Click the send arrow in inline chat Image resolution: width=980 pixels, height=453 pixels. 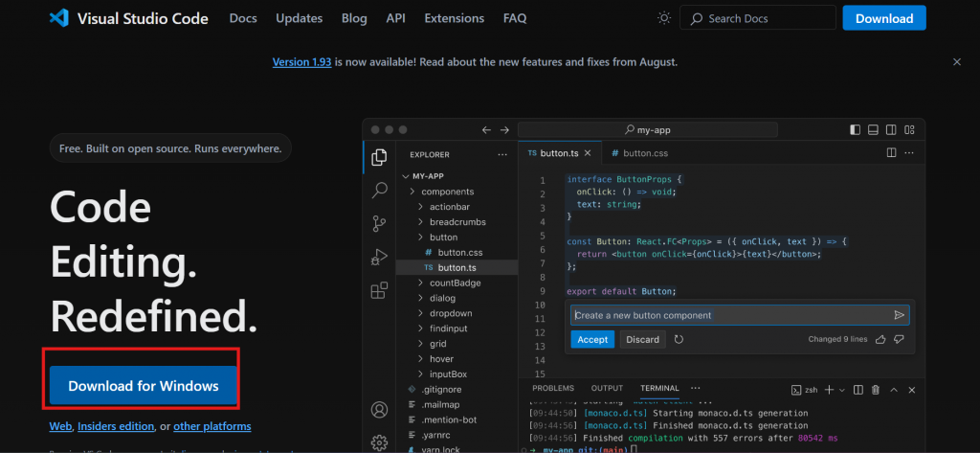tap(900, 315)
